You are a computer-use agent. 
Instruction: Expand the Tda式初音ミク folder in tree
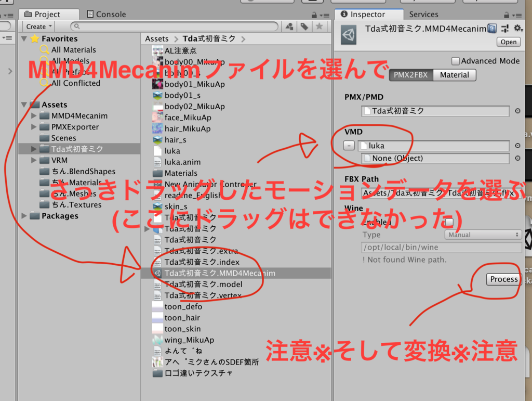click(34, 149)
